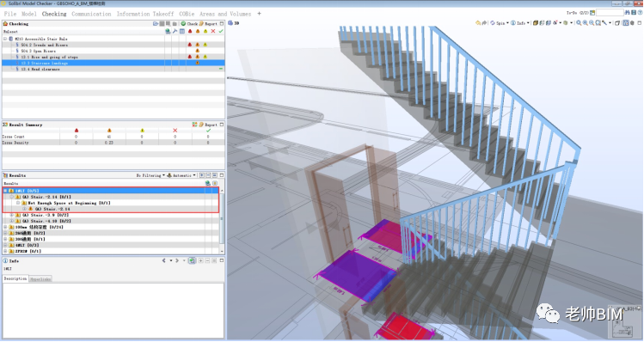Open the Information Takeoff tab
The width and height of the screenshot is (644, 342).
[145, 14]
